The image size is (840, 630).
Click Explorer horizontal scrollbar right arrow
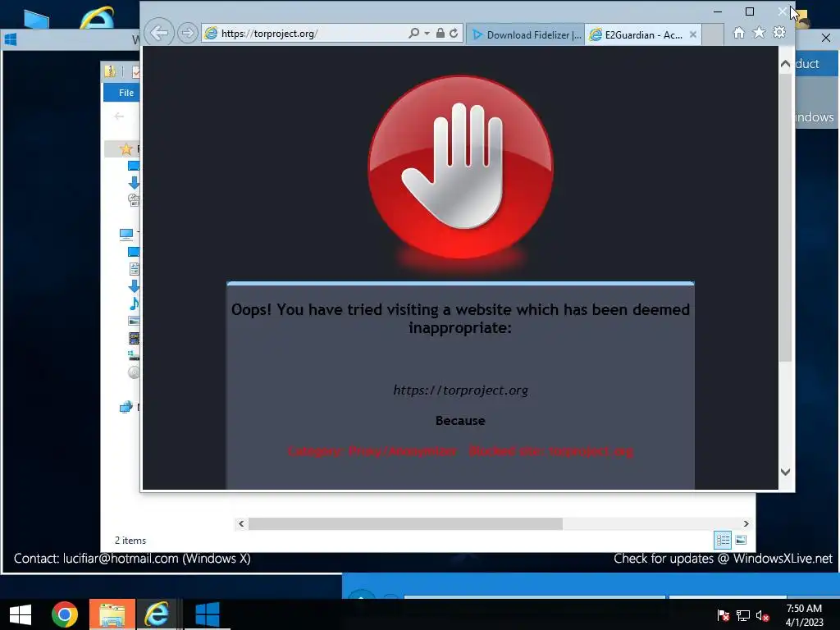click(x=746, y=523)
